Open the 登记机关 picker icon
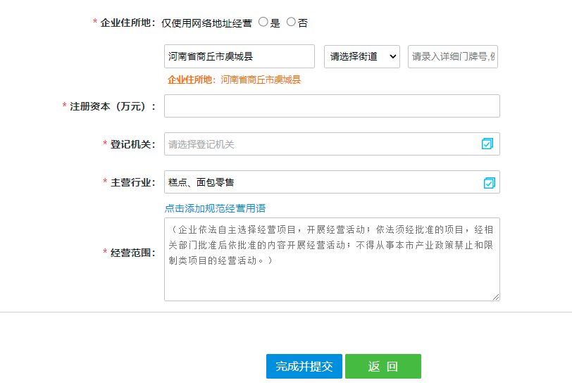Viewport: 572px width, 392px height. [487, 144]
